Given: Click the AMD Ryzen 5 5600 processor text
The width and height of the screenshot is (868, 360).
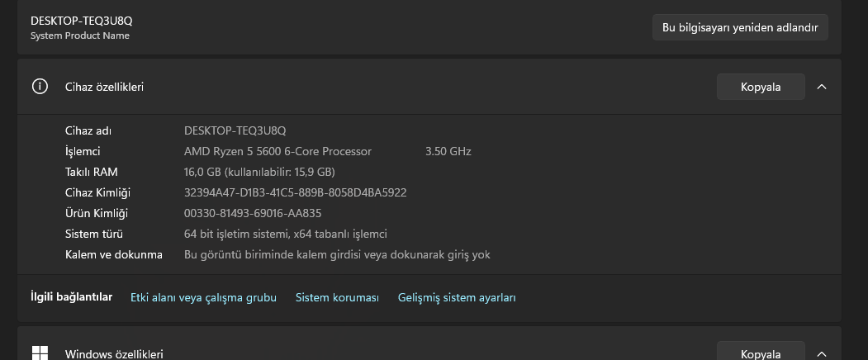Looking at the screenshot, I should click(x=277, y=151).
